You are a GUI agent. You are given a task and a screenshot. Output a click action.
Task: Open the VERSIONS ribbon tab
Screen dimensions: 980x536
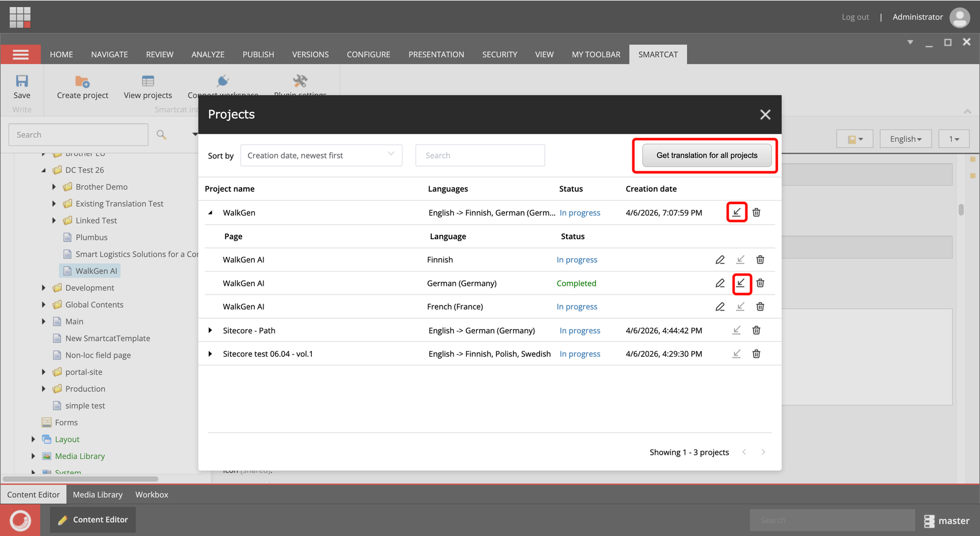coord(310,55)
